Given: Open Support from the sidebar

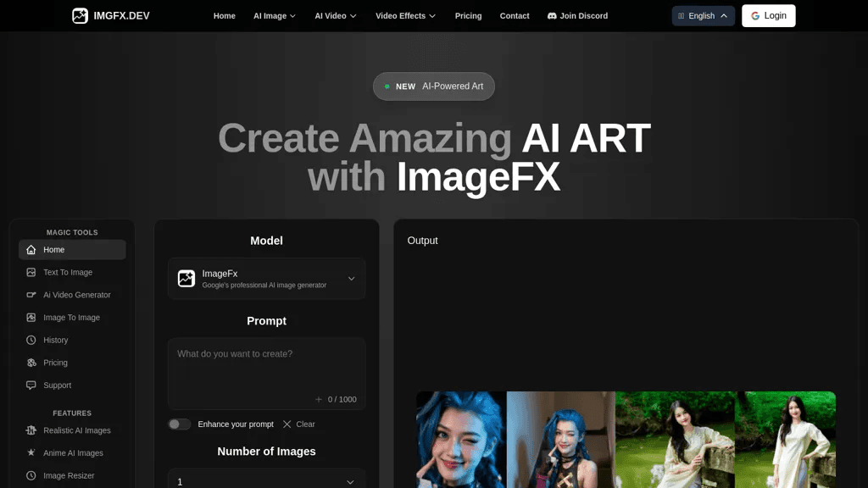Looking at the screenshot, I should coord(72,385).
